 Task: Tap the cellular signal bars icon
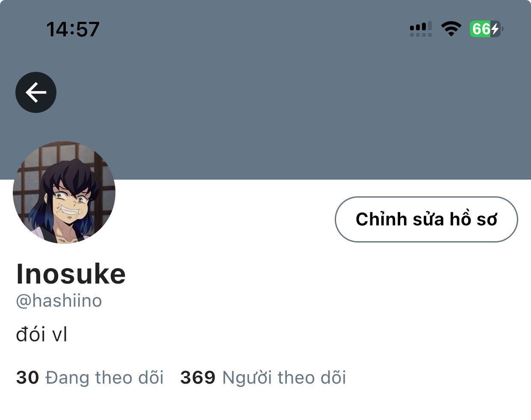pos(421,29)
